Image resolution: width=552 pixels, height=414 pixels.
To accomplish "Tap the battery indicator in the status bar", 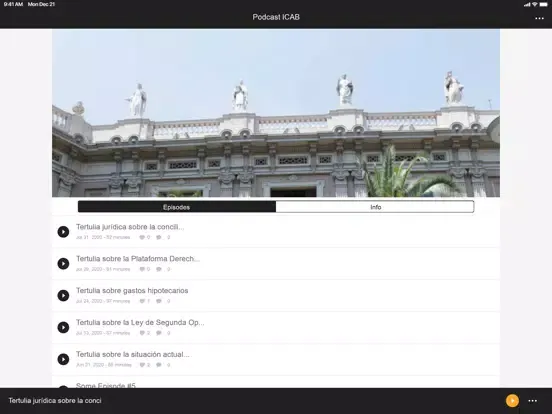I will [x=544, y=5].
